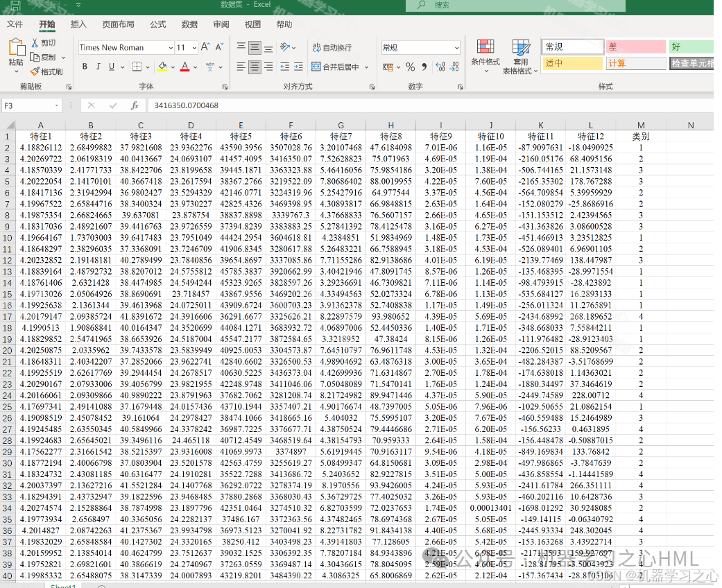Viewport: 722px width, 588px height.
Task: Align text to the left
Action: point(241,67)
